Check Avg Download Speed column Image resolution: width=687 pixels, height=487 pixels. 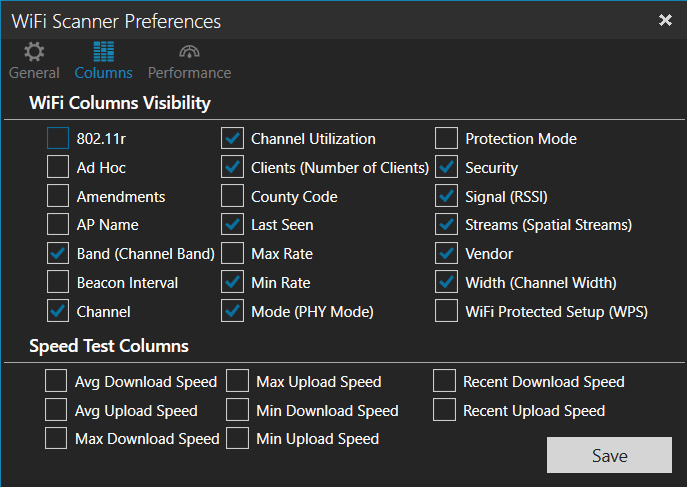point(56,381)
